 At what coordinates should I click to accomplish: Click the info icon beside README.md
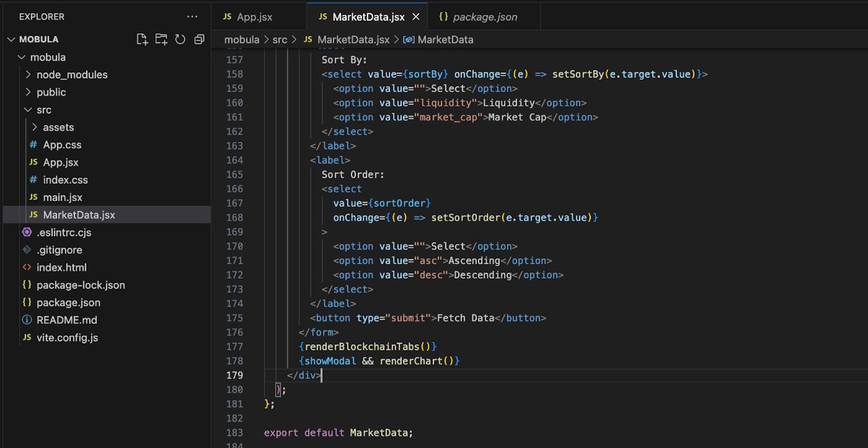tap(26, 320)
